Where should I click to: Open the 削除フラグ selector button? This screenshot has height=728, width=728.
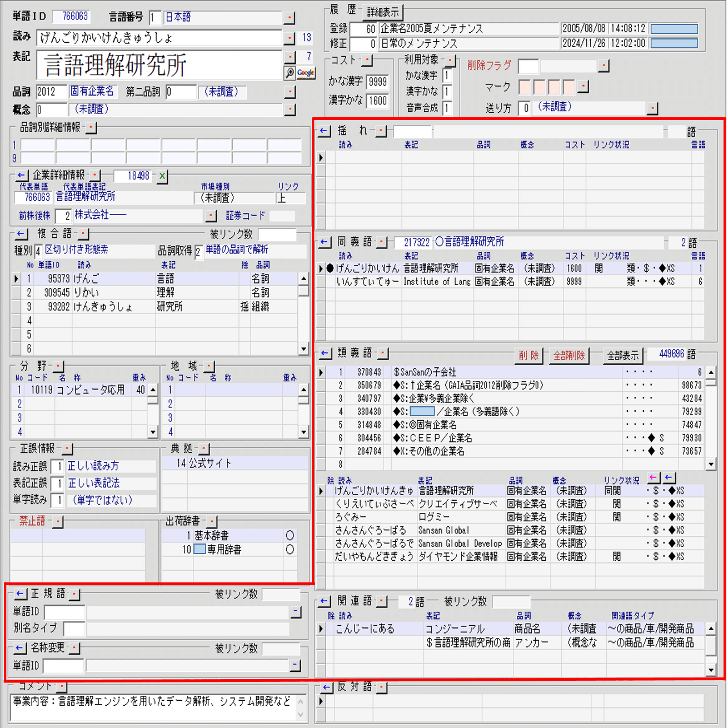coord(604,66)
